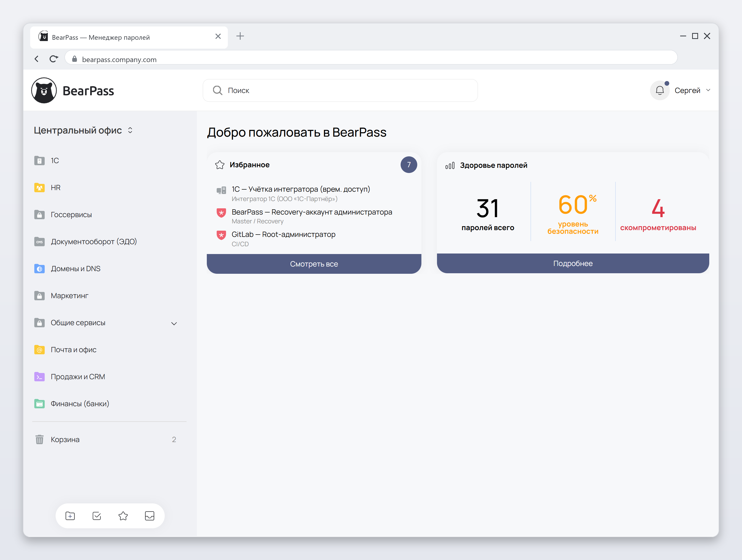742x560 pixels.
Task: Go back with browser back arrow
Action: (36, 59)
